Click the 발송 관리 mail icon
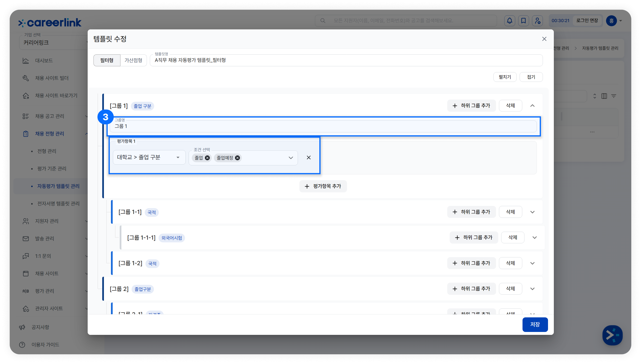 click(26, 239)
